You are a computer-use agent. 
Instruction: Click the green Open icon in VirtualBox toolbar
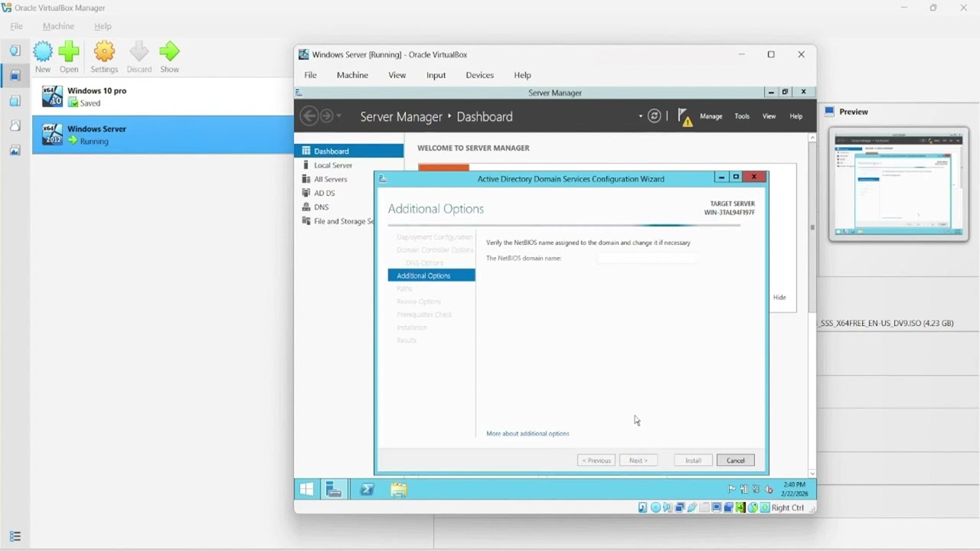point(69,52)
